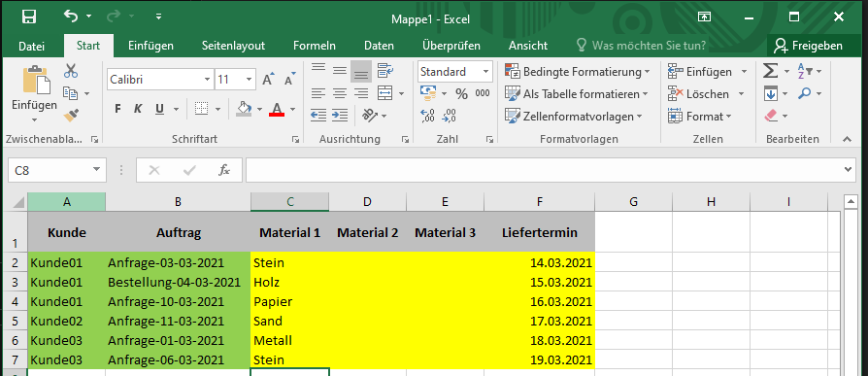Insert cells with the Zellen Einfügen button
This screenshot has width=868, height=376.
pyautogui.click(x=700, y=72)
